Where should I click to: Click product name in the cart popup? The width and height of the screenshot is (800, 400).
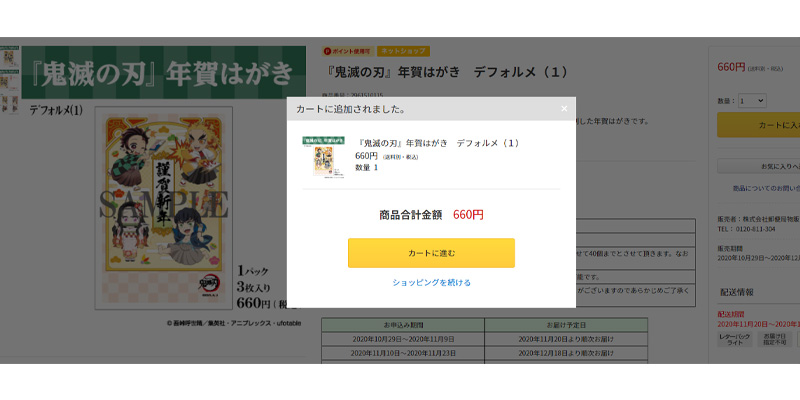pyautogui.click(x=439, y=143)
